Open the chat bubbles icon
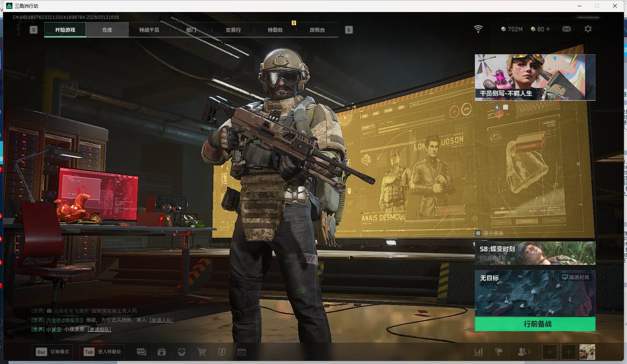 click(142, 352)
